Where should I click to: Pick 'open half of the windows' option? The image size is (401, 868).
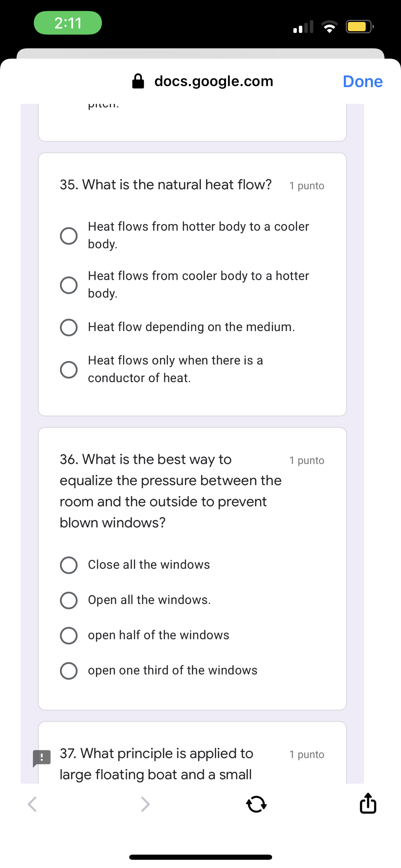[x=69, y=636]
